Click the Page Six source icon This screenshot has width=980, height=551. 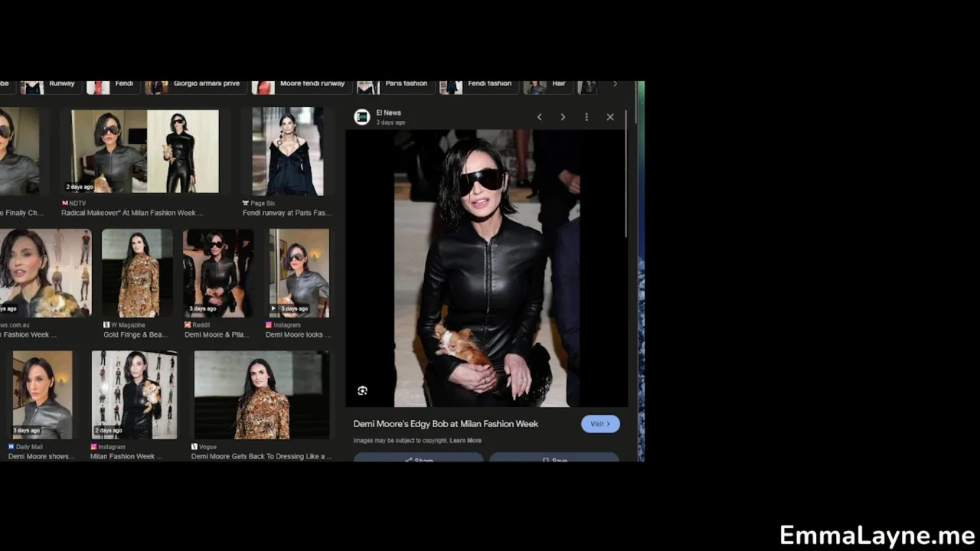tap(246, 204)
